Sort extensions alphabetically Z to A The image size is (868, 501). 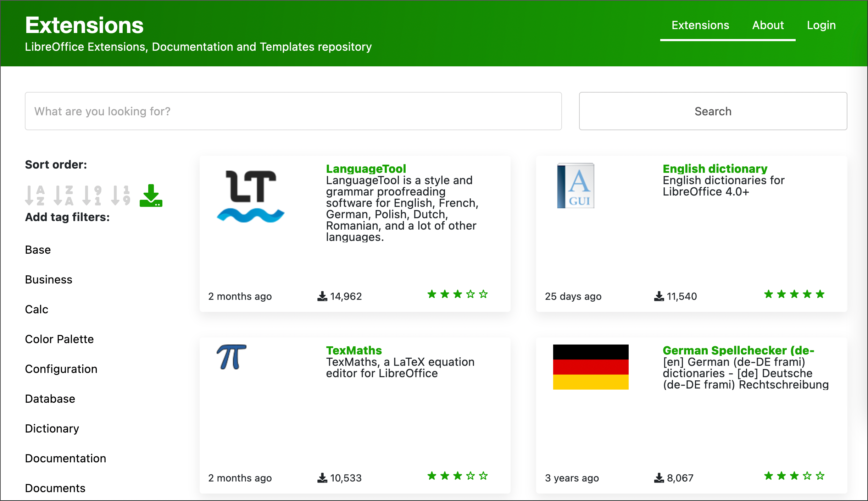click(x=63, y=195)
